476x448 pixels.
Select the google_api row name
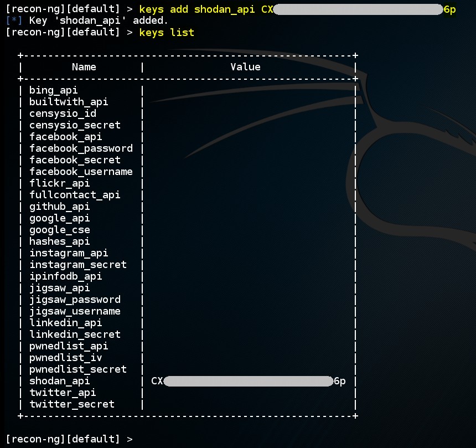pyautogui.click(x=60, y=218)
